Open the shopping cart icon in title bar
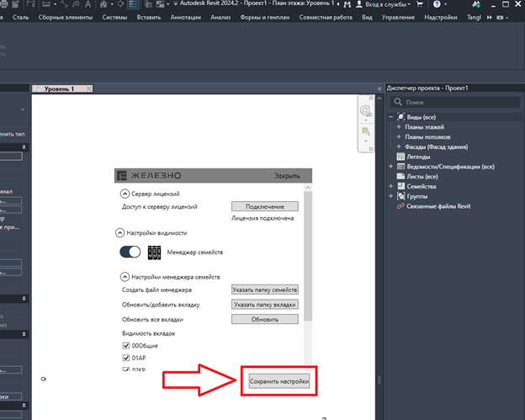The height and width of the screenshot is (420, 525). pos(419,4)
